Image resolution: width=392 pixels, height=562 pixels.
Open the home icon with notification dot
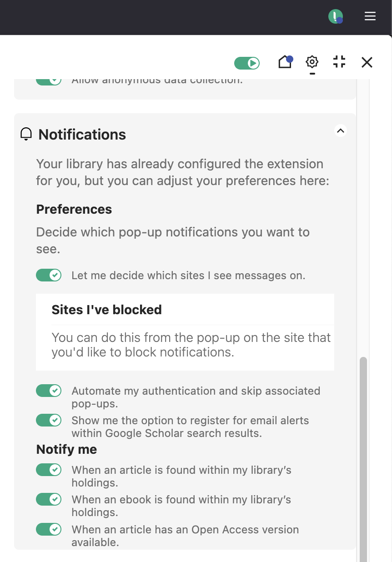285,62
